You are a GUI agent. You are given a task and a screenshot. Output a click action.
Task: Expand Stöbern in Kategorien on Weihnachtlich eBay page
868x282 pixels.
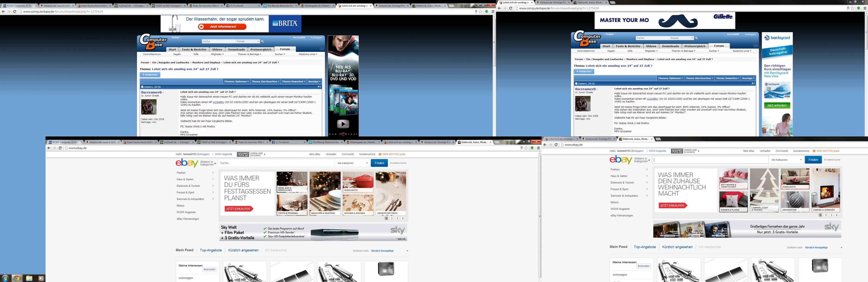pyautogui.click(x=642, y=160)
